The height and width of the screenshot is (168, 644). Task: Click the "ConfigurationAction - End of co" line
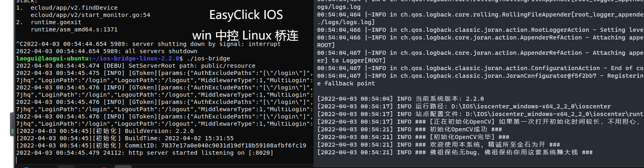[x=480, y=68]
